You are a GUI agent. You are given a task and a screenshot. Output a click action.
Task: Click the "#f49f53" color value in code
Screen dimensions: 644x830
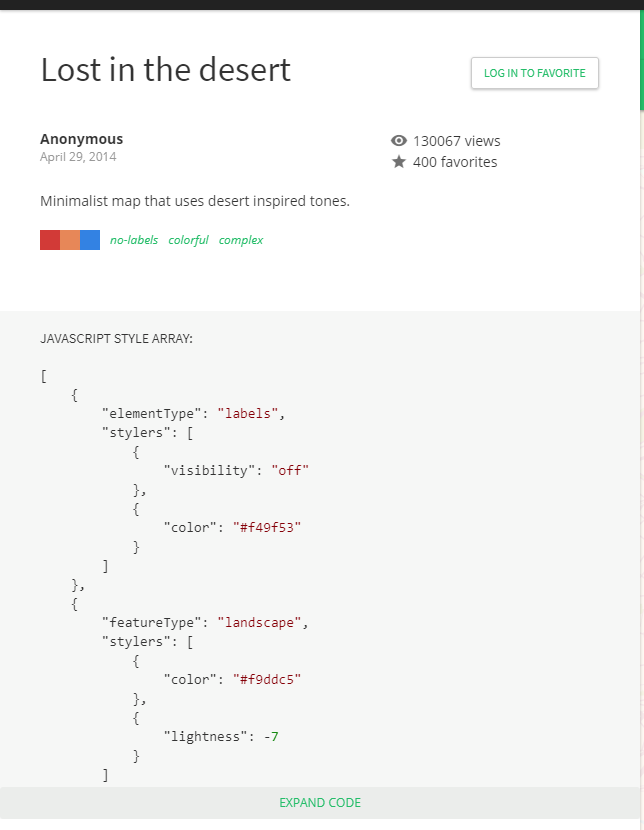[x=268, y=527]
